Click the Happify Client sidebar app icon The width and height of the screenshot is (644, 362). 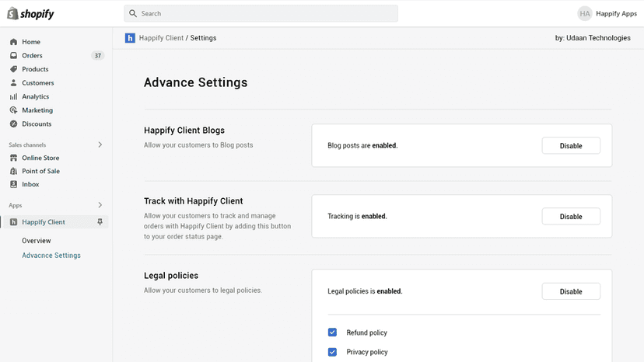pyautogui.click(x=13, y=222)
